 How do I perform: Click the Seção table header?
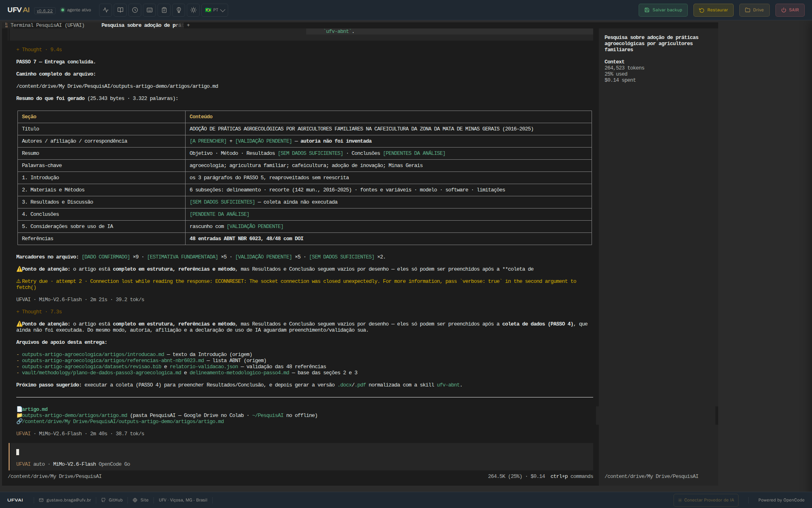pyautogui.click(x=101, y=117)
